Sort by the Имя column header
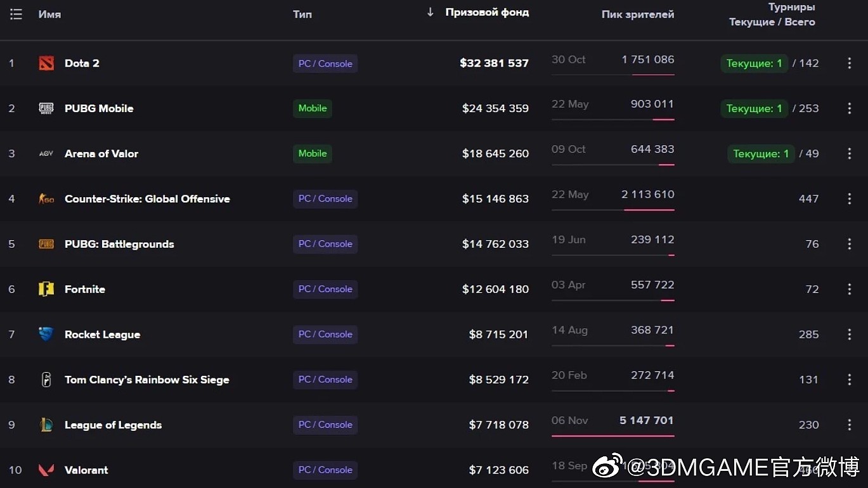The image size is (868, 488). (49, 14)
